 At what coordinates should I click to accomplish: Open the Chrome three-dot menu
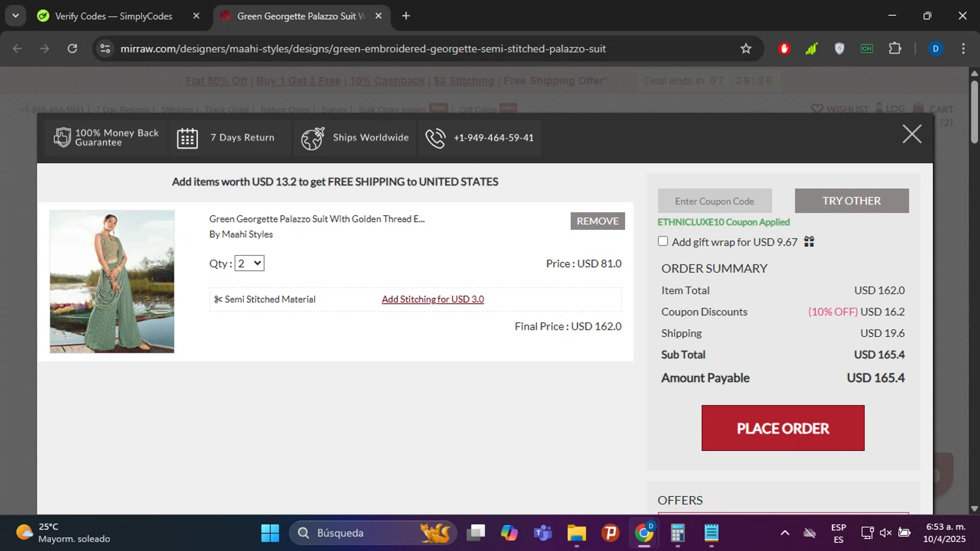coord(963,48)
